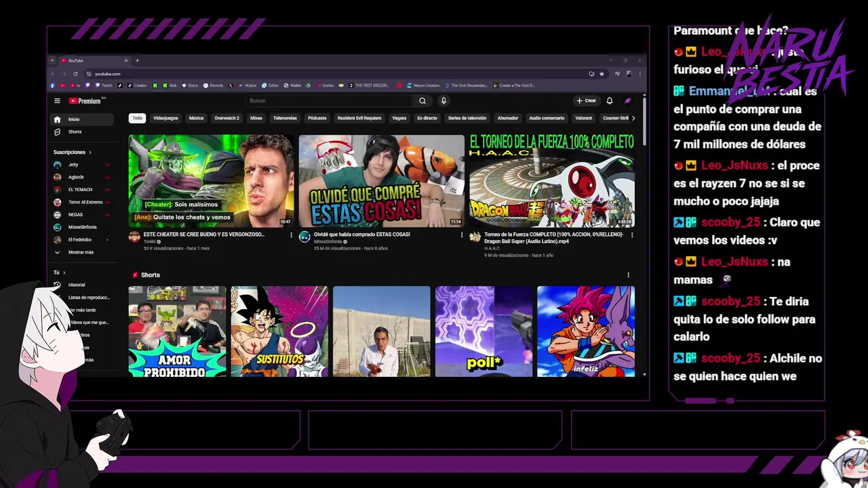Open Jelty subscription channel

[82, 165]
